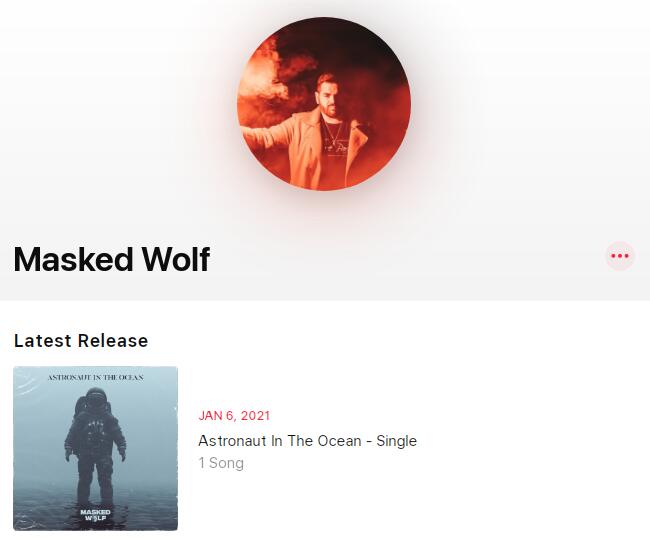Click the word Single in the release title

[x=396, y=441]
